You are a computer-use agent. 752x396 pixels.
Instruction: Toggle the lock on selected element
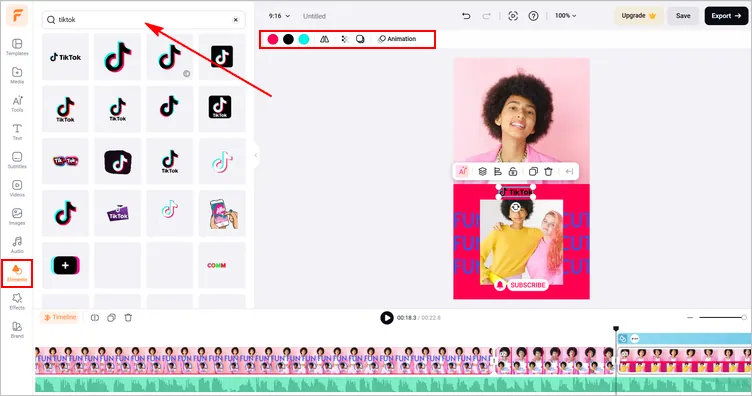[513, 171]
